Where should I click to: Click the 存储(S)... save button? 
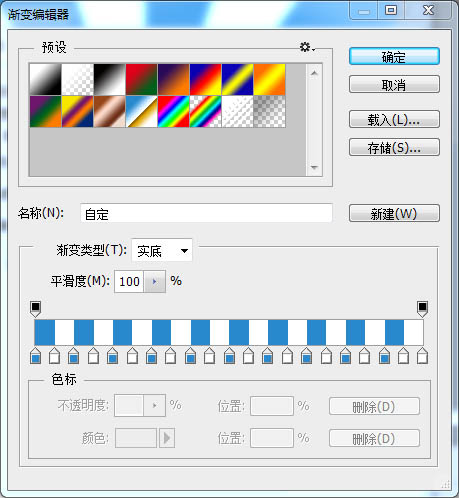click(x=394, y=147)
